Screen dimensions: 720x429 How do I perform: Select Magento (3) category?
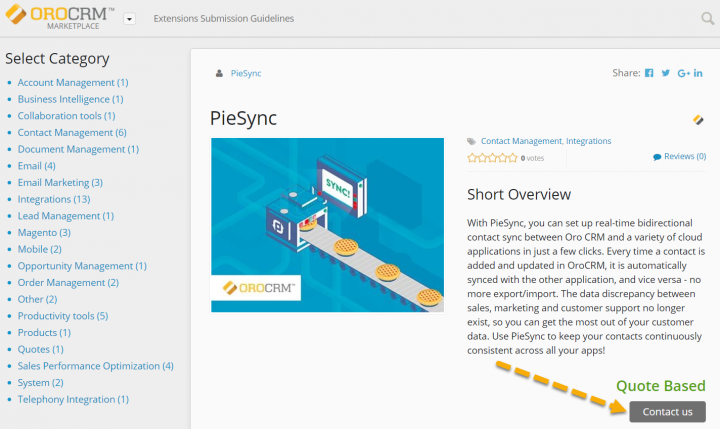(44, 232)
